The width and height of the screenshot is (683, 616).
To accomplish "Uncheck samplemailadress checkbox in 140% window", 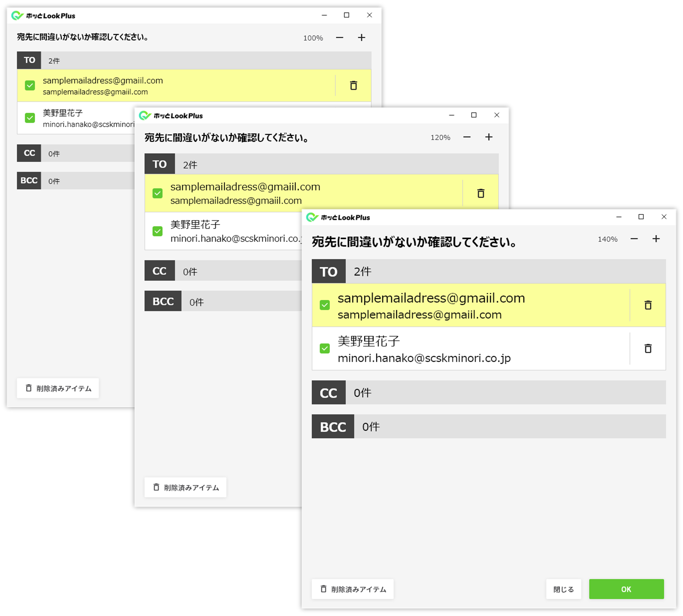I will pyautogui.click(x=325, y=305).
